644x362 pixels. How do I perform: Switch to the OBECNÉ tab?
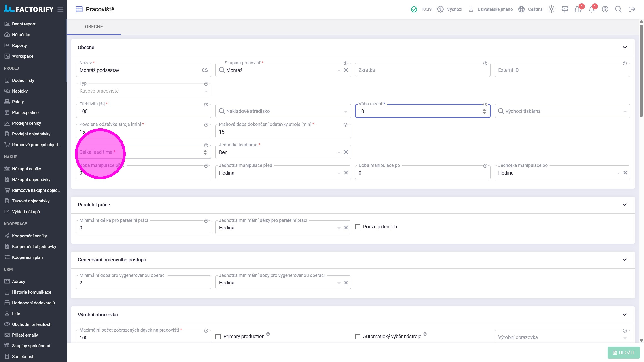94,27
